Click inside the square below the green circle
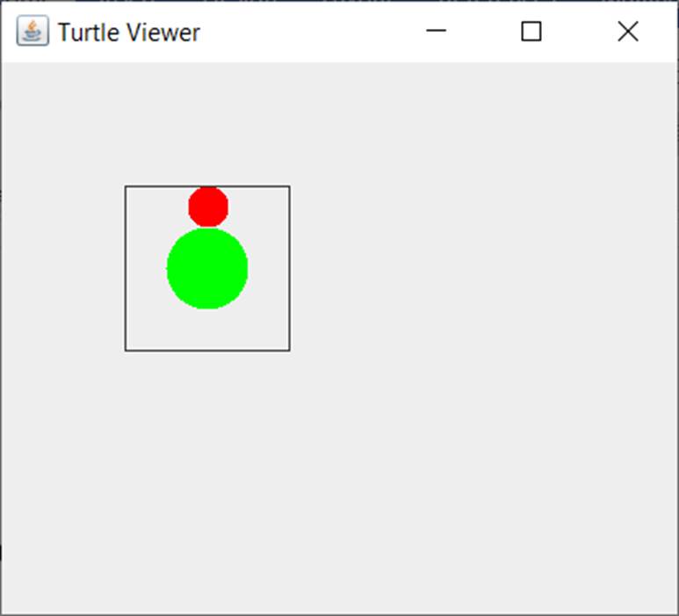This screenshot has width=679, height=616. [x=207, y=330]
